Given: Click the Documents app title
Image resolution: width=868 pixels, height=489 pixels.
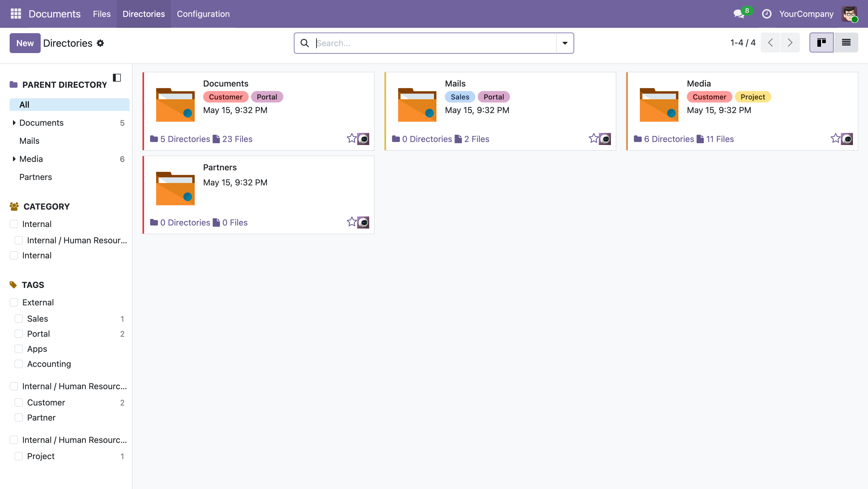Looking at the screenshot, I should click(x=55, y=14).
